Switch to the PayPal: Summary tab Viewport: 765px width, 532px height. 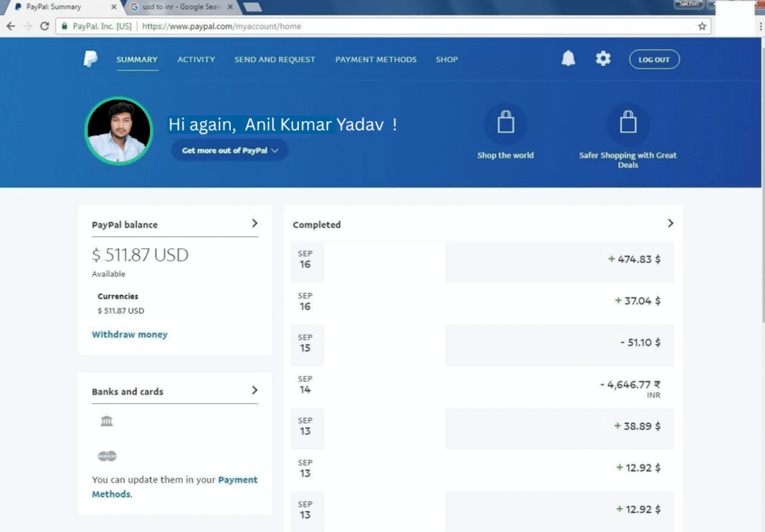pos(64,7)
